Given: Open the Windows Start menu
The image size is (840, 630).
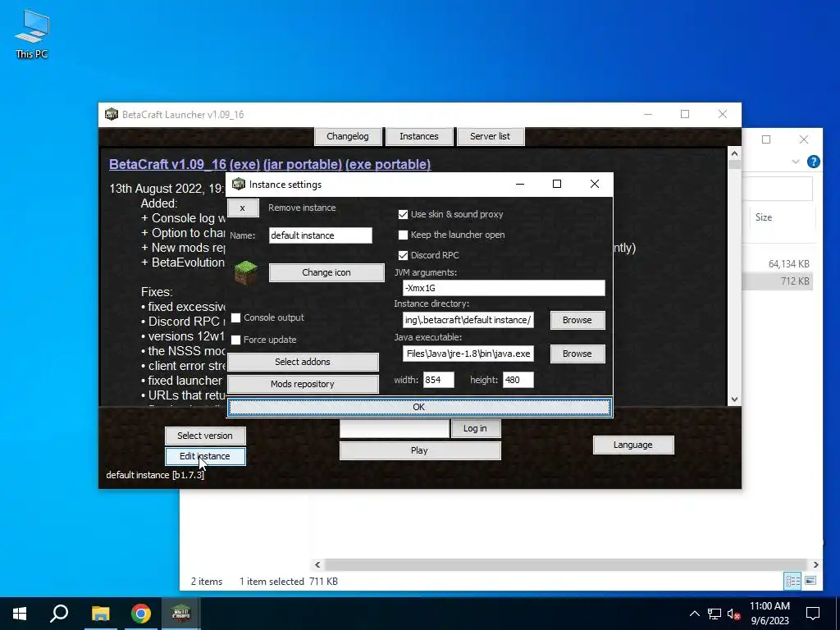Looking at the screenshot, I should (20, 614).
